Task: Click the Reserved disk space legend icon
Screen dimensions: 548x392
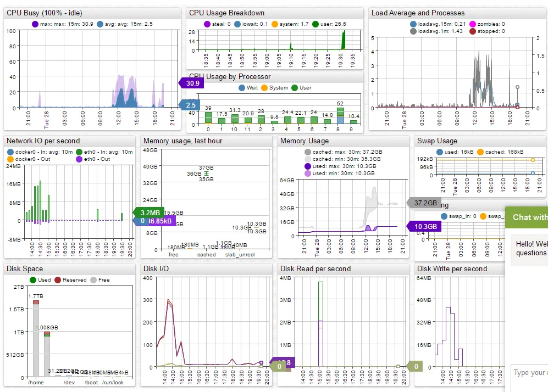Action: (58, 280)
